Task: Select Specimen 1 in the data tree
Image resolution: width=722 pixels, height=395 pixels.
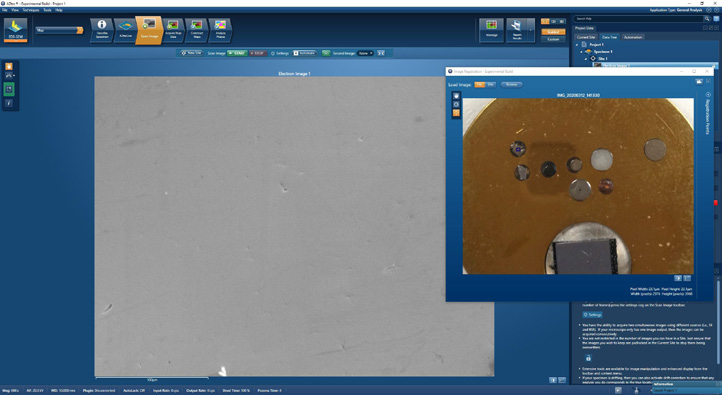Action: tap(603, 52)
